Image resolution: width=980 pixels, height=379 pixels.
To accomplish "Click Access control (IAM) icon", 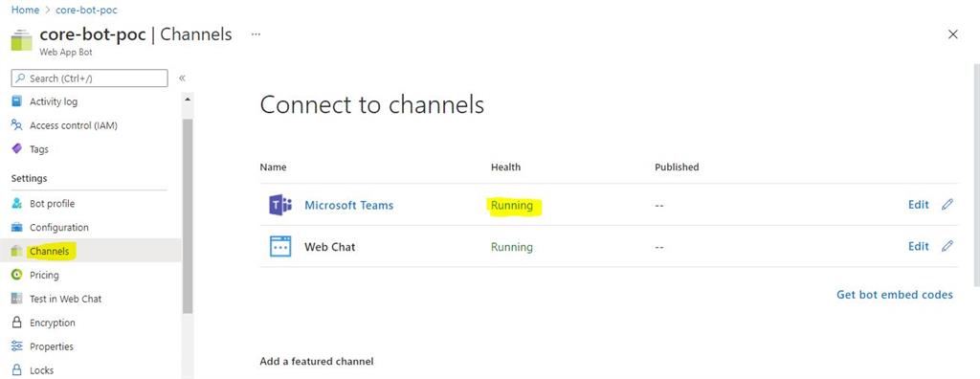I will coord(17,125).
